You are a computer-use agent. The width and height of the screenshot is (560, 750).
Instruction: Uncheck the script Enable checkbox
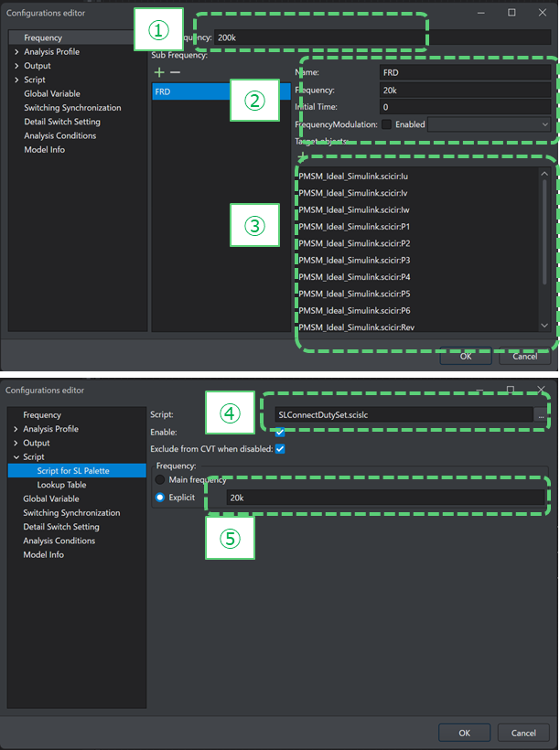coord(280,433)
